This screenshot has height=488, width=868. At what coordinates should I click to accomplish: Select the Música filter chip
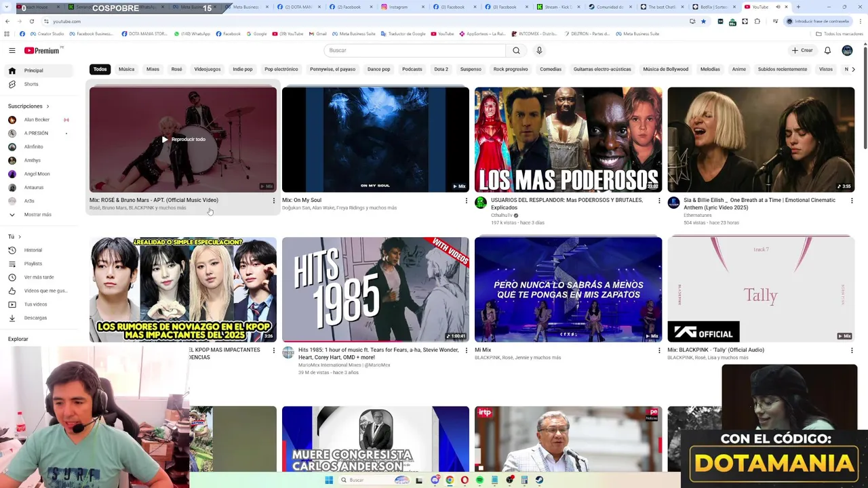pyautogui.click(x=127, y=69)
